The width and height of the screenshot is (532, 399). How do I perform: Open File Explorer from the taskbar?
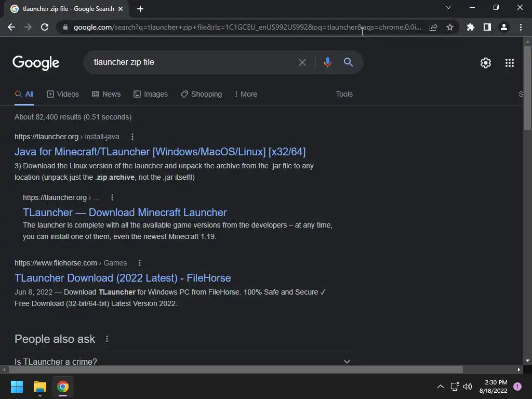click(39, 387)
